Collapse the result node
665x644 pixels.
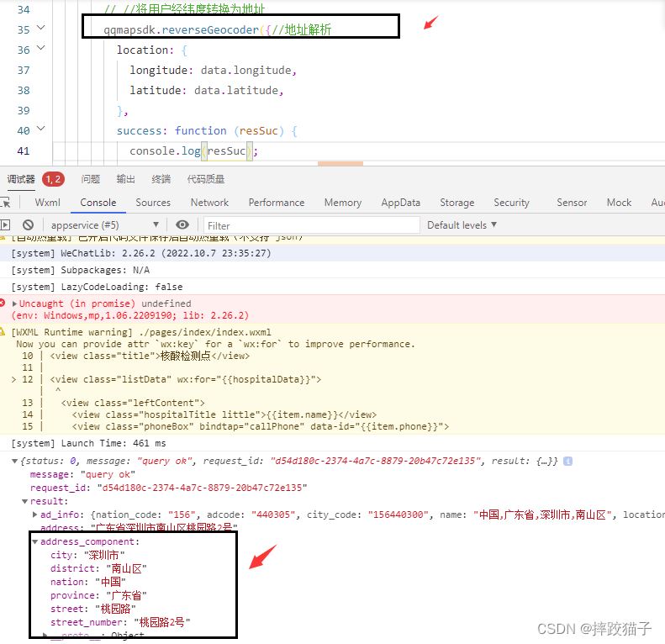tap(24, 502)
